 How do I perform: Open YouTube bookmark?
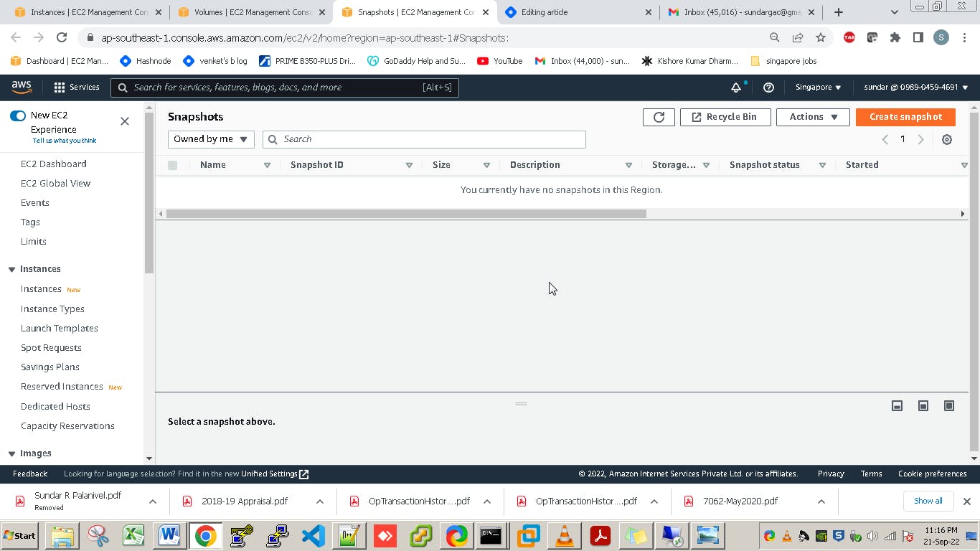click(499, 61)
